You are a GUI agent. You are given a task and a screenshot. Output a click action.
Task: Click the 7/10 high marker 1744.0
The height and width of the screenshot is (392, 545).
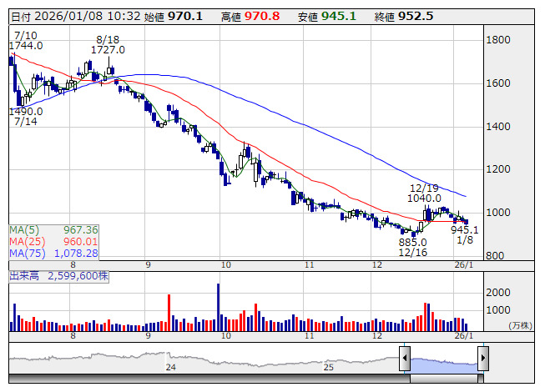(28, 46)
